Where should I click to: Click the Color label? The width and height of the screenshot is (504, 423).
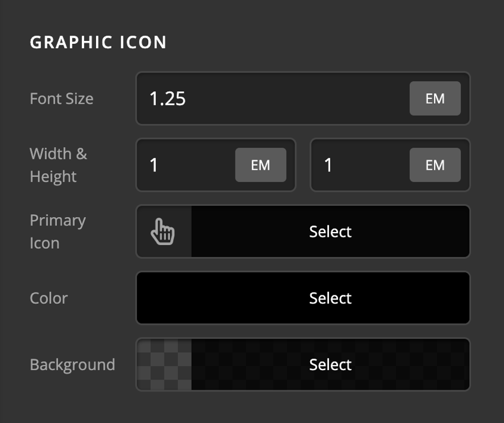(49, 298)
